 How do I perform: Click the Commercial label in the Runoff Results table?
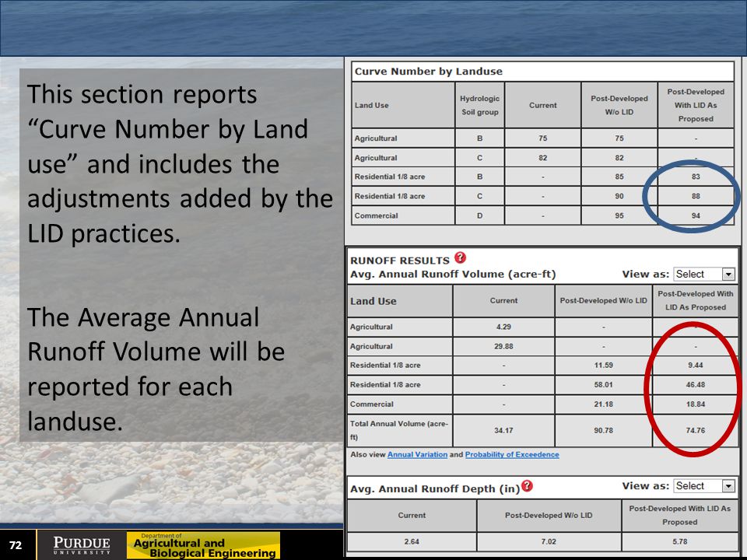click(x=372, y=404)
